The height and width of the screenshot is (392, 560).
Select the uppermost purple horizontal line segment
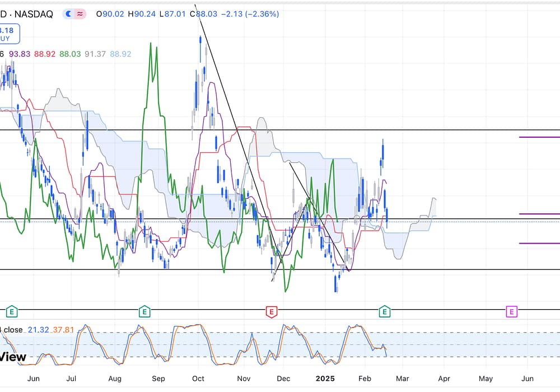539,137
